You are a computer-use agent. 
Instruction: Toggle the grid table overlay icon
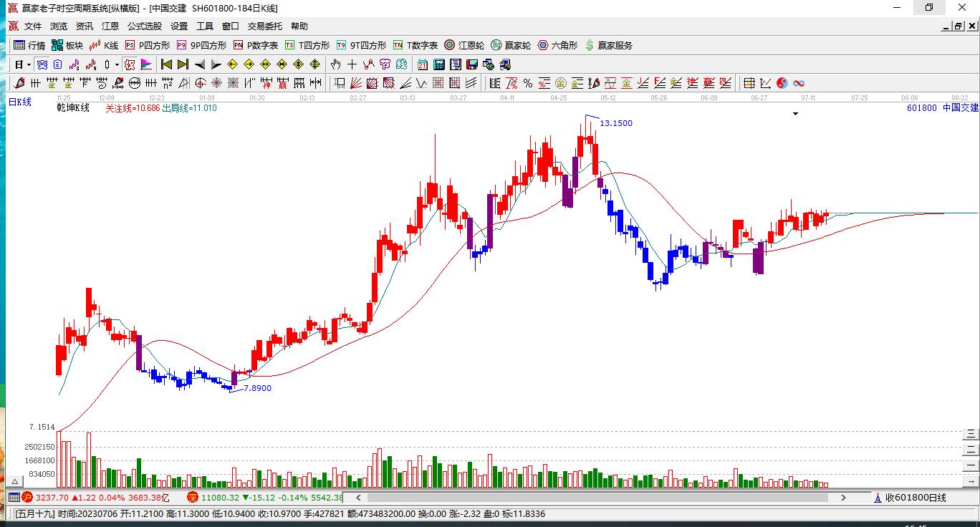click(749, 83)
